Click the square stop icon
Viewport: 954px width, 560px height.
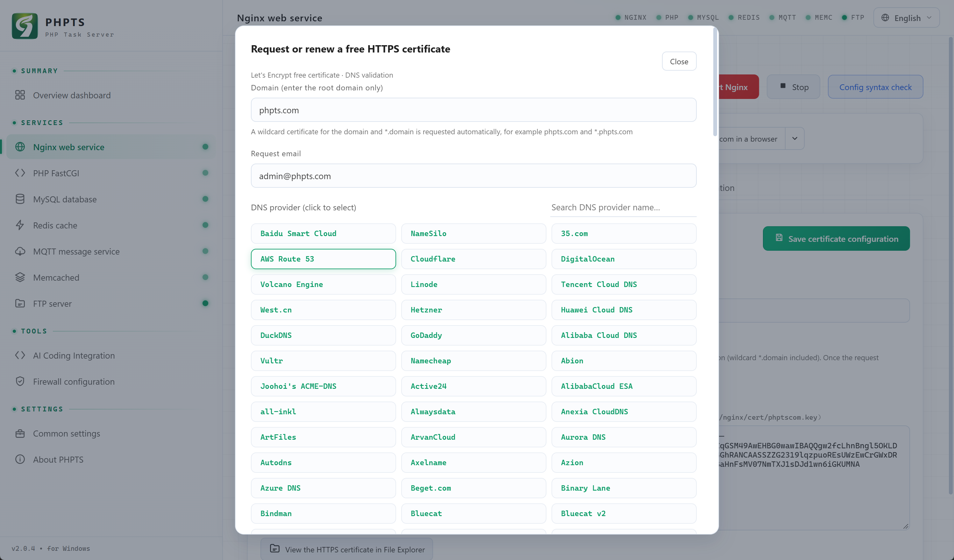point(783,86)
